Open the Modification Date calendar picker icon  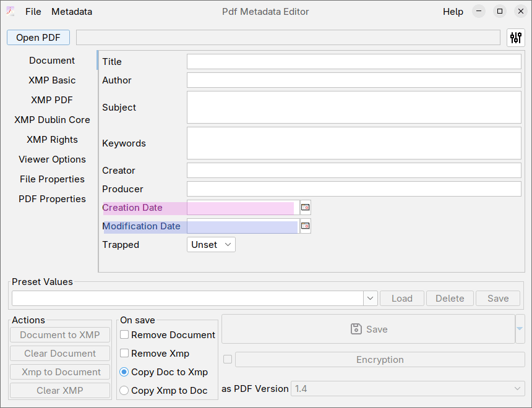305,226
